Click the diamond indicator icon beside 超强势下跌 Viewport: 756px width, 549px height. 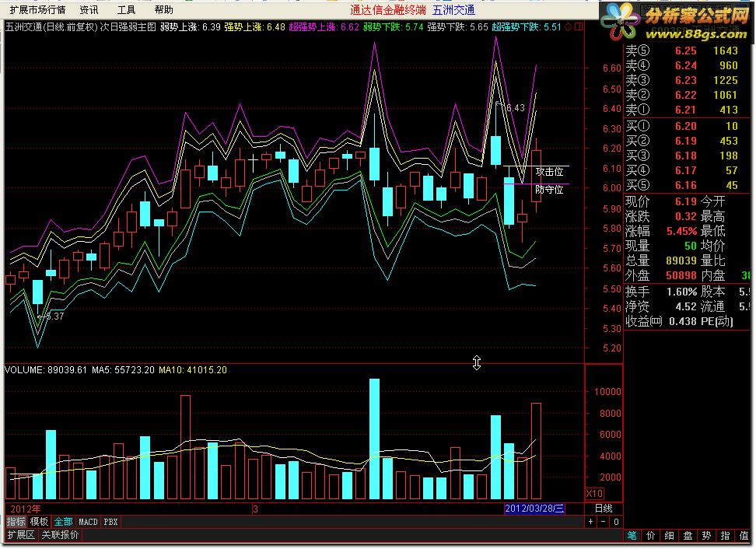[569, 27]
